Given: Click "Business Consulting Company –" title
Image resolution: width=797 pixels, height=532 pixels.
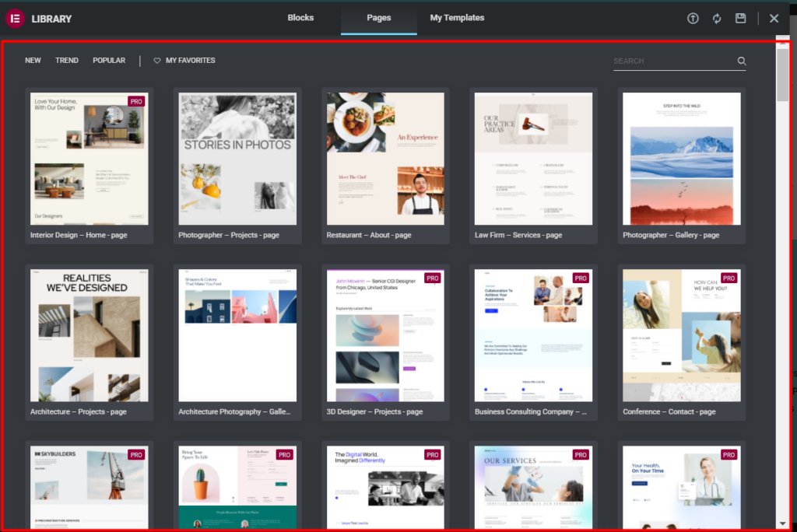Looking at the screenshot, I should [531, 411].
